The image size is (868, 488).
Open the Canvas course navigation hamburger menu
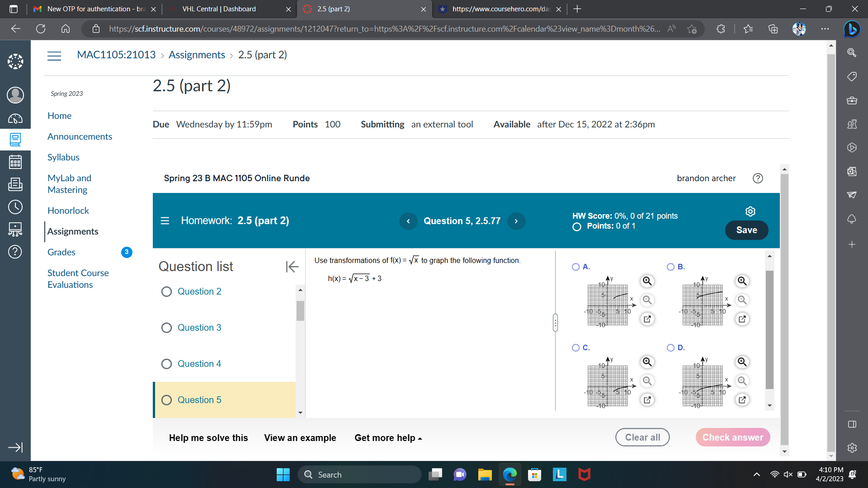pos(54,56)
